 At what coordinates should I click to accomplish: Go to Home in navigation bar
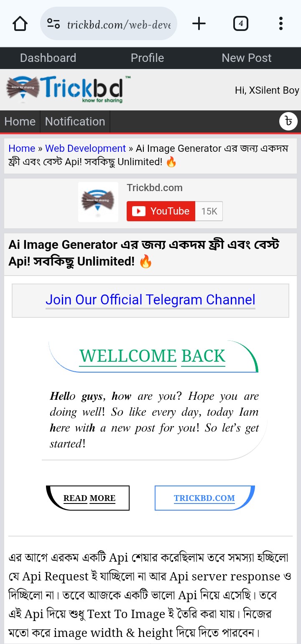[x=20, y=122]
